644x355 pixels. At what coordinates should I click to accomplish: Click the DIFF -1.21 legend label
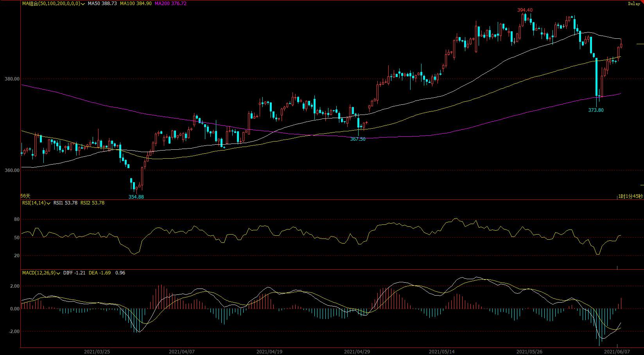[x=74, y=273]
